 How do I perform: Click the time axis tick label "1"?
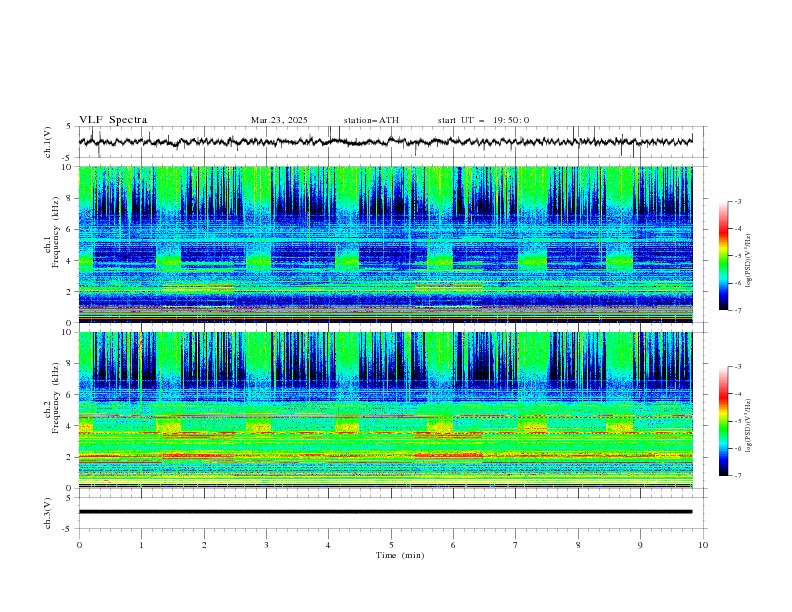141,545
